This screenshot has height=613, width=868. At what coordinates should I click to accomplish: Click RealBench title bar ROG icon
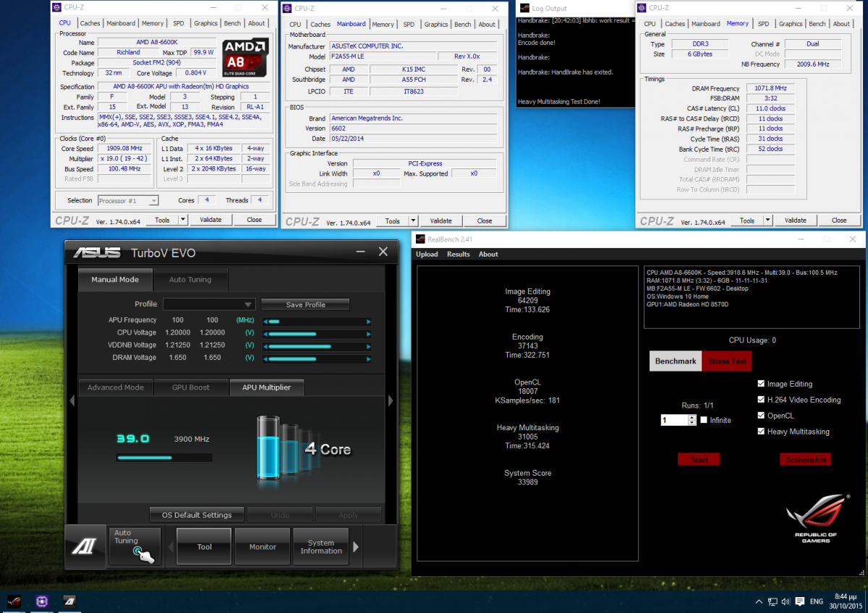click(x=420, y=239)
